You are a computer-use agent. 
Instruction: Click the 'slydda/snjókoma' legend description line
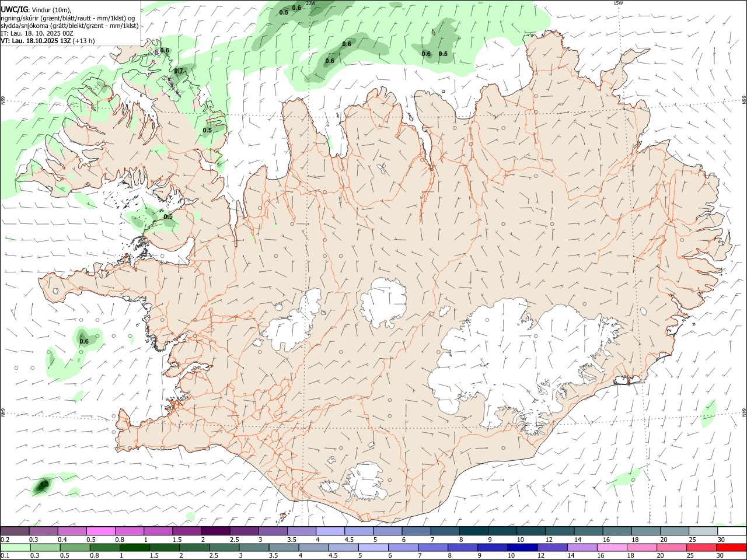[69, 26]
